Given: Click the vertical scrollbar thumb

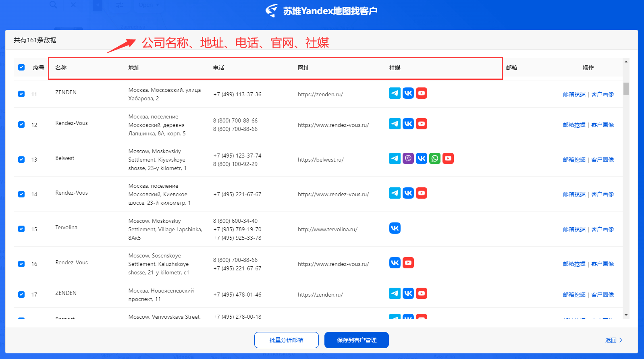Looking at the screenshot, I should [x=626, y=89].
